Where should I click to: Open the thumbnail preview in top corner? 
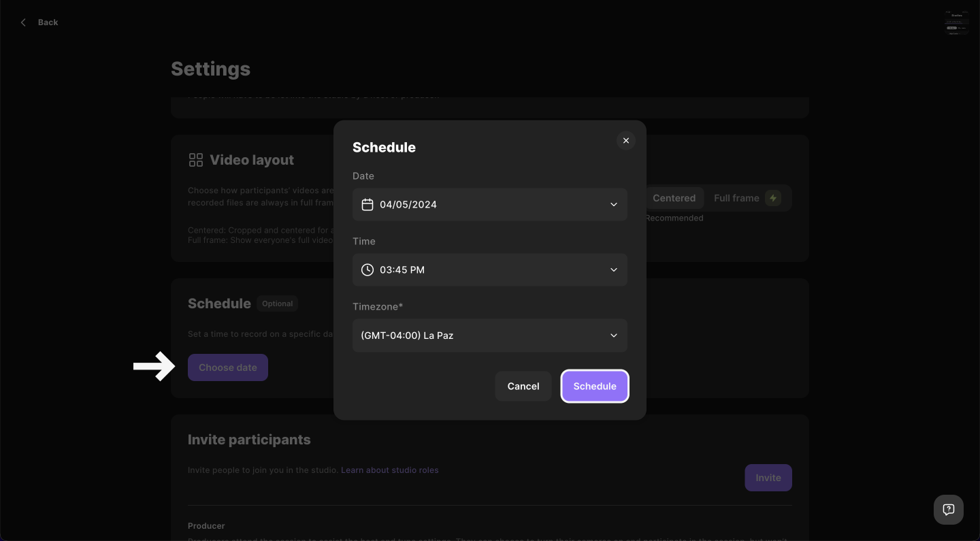coord(956,23)
